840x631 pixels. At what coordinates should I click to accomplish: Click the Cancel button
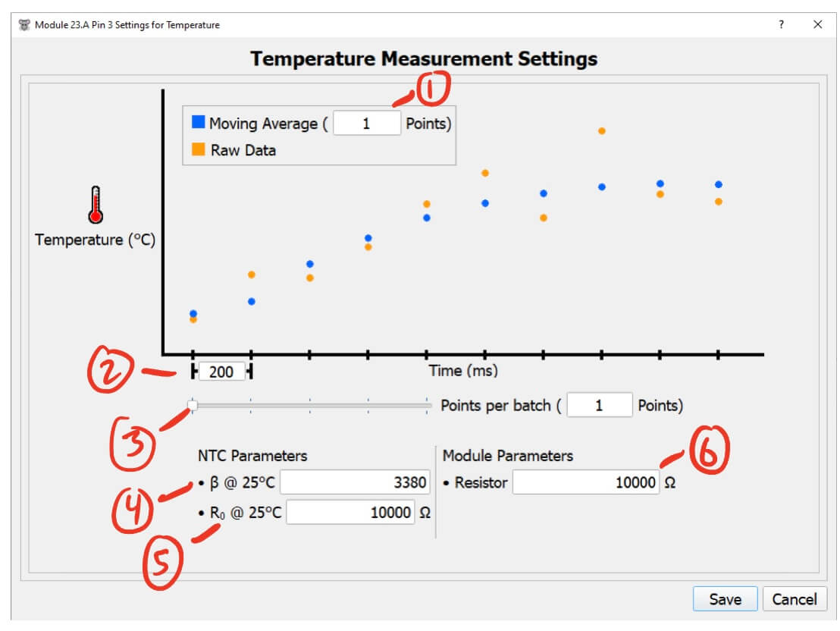[794, 599]
